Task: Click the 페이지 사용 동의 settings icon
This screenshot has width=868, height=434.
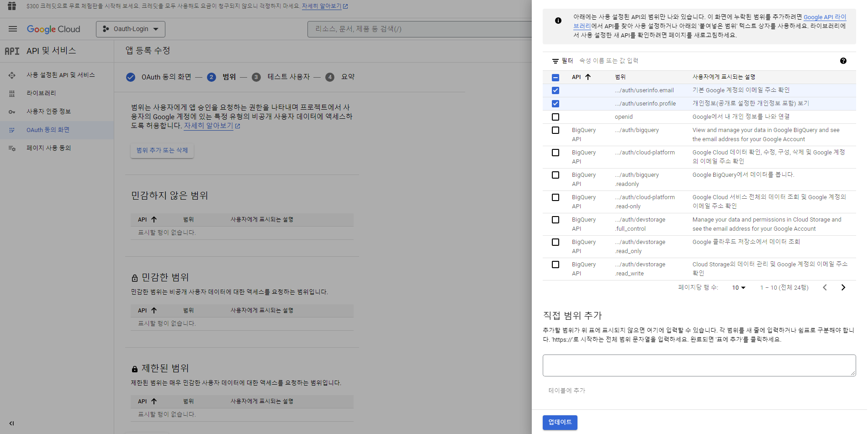Action: (x=12, y=148)
